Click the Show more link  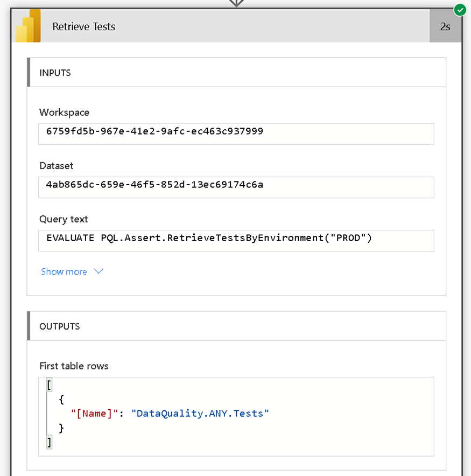coord(64,271)
